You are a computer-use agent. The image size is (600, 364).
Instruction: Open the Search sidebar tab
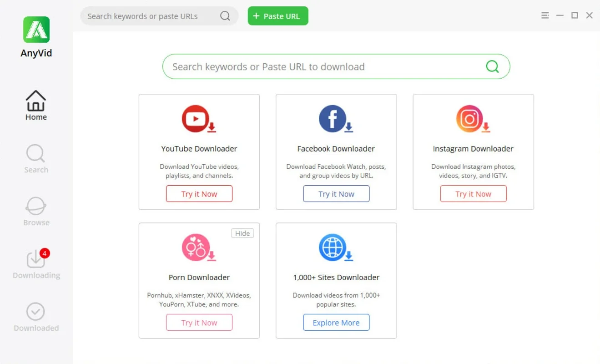pyautogui.click(x=36, y=159)
